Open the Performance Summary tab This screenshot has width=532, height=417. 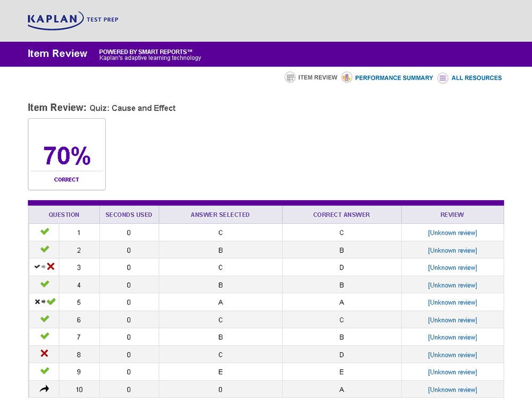click(394, 78)
